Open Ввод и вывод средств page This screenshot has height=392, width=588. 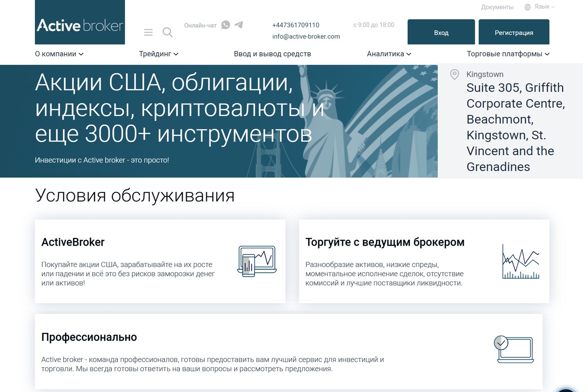(x=272, y=54)
